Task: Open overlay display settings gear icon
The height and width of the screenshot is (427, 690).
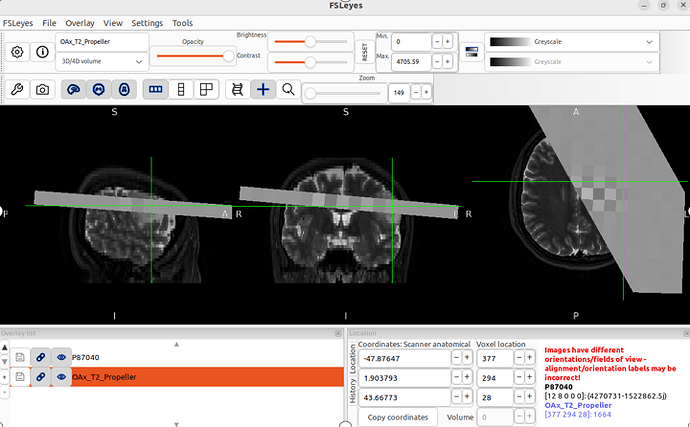Action: click(17, 52)
